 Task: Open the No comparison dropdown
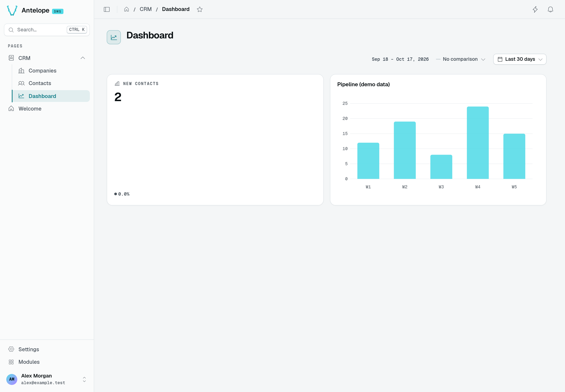click(460, 59)
